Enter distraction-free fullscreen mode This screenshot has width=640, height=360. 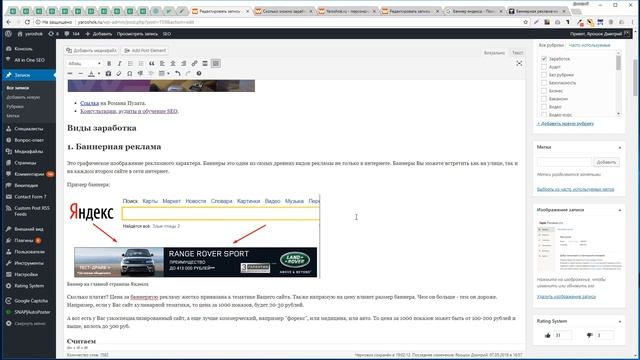pyautogui.click(x=519, y=63)
